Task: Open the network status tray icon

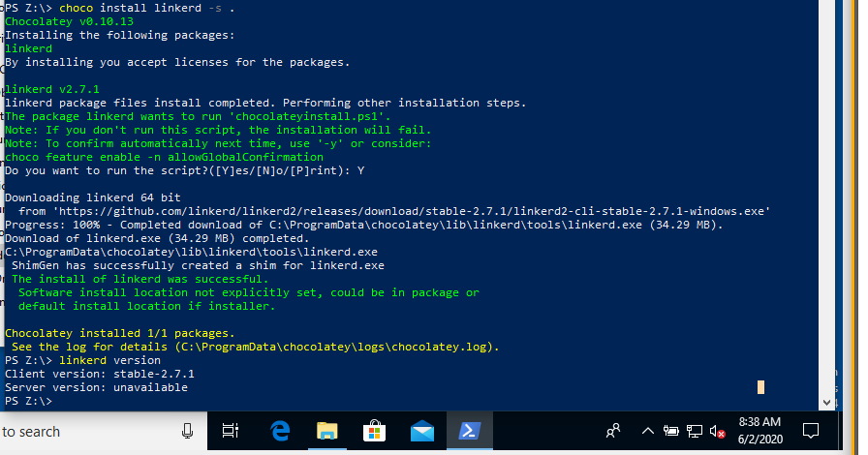Action: pyautogui.click(x=695, y=431)
